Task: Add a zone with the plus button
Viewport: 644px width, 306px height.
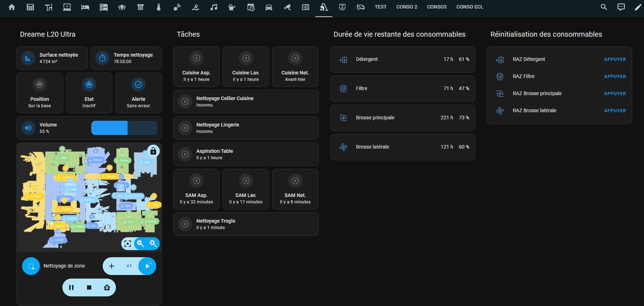Action: 112,266
